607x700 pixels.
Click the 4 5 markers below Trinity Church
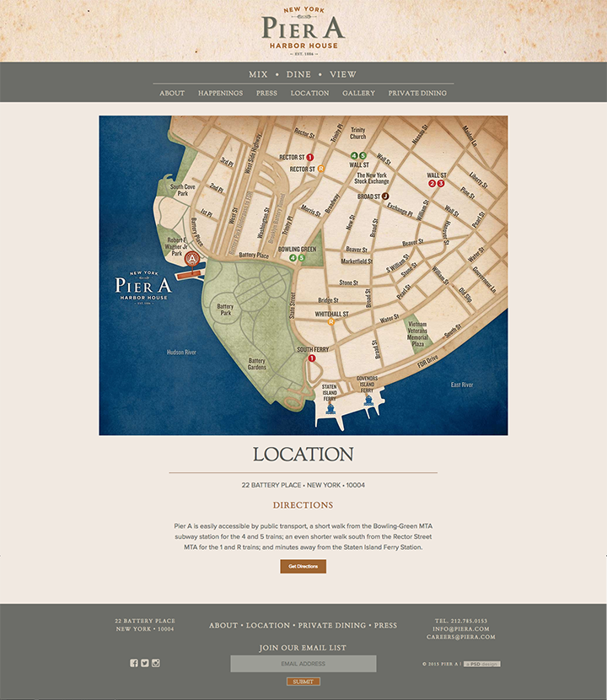[x=358, y=155]
